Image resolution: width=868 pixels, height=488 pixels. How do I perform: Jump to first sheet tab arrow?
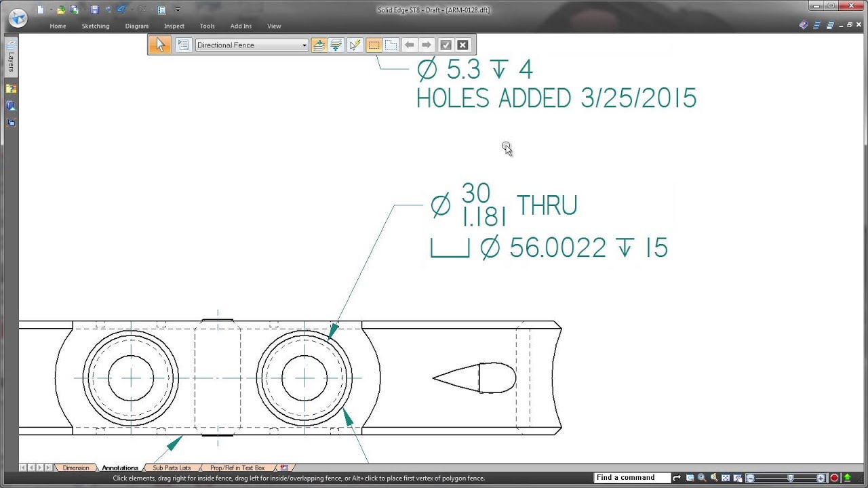tap(22, 468)
